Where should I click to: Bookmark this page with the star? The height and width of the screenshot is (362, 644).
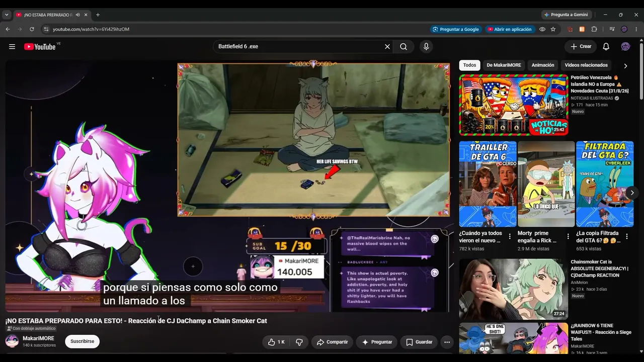pos(553,29)
